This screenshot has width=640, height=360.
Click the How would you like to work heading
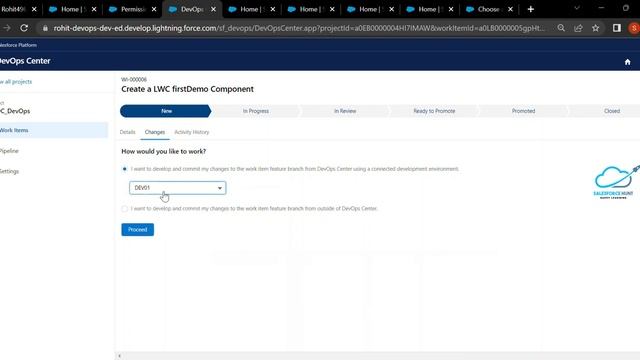(164, 151)
